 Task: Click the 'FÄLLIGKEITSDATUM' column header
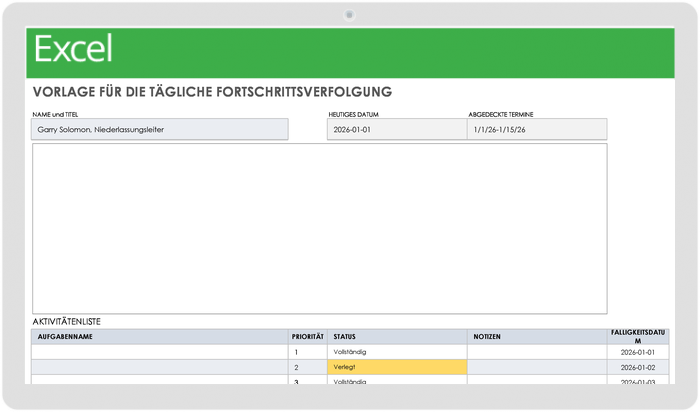pos(638,337)
